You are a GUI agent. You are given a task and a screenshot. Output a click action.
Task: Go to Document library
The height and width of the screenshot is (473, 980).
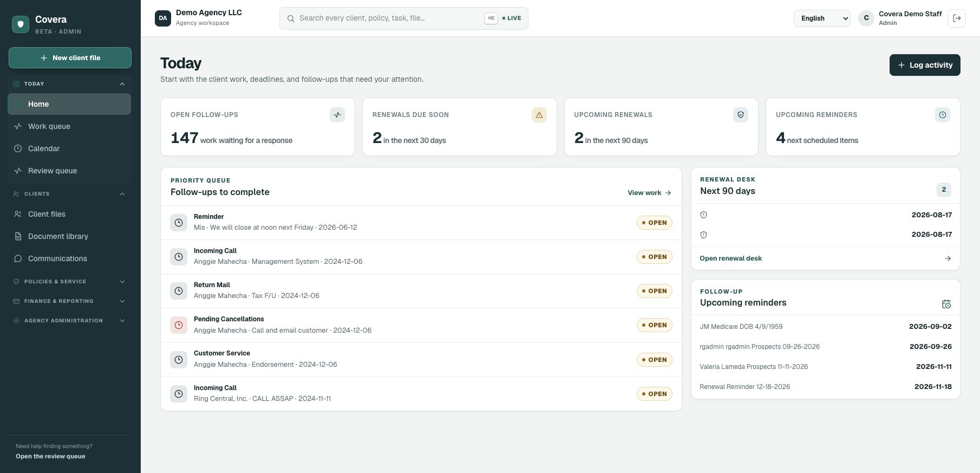69,236
